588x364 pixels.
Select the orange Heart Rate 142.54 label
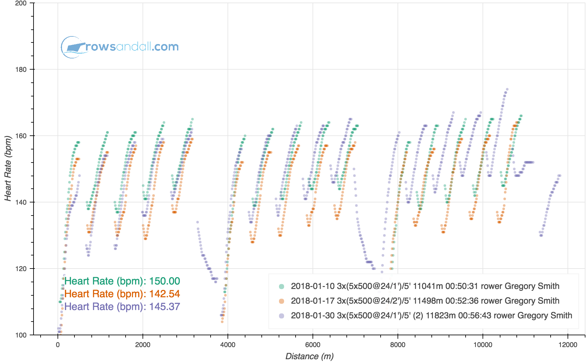tap(122, 294)
